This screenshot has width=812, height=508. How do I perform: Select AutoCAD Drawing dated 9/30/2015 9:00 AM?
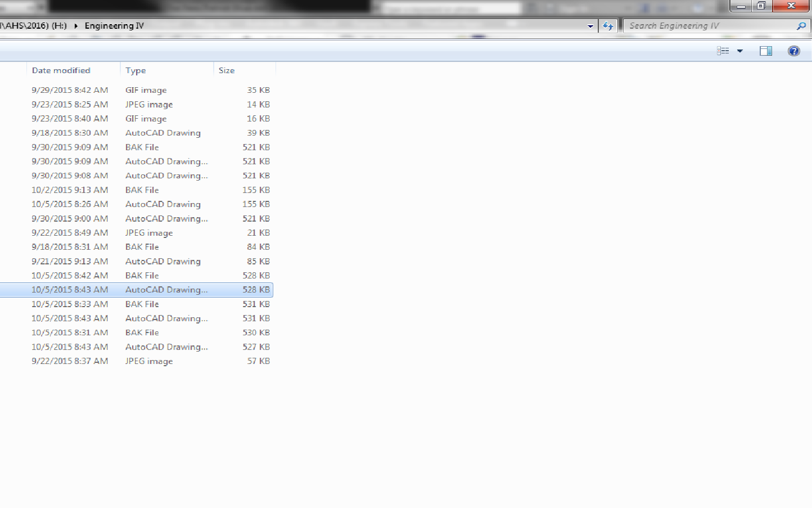point(136,218)
